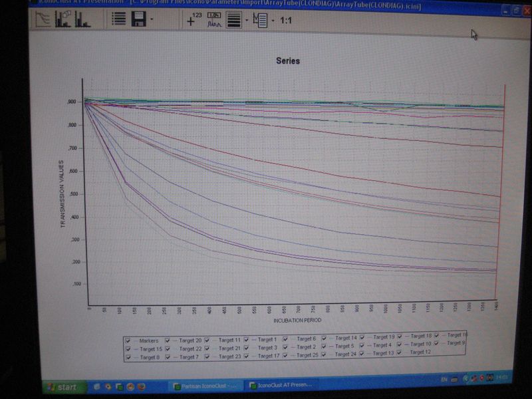The width and height of the screenshot is (532, 399).
Task: Click the 1:1 zoom reset button
Action: pos(286,21)
